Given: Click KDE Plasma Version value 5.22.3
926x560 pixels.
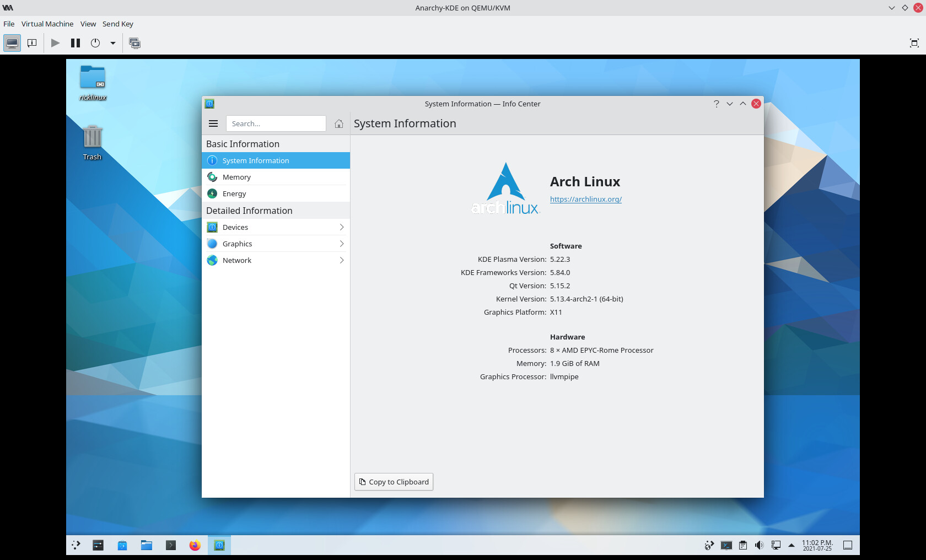Looking at the screenshot, I should click(x=560, y=259).
